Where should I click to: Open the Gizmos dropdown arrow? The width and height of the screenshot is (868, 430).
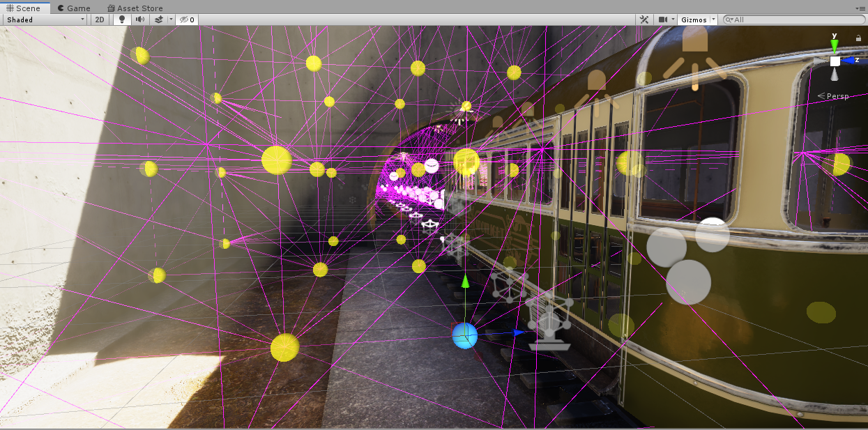tap(713, 20)
